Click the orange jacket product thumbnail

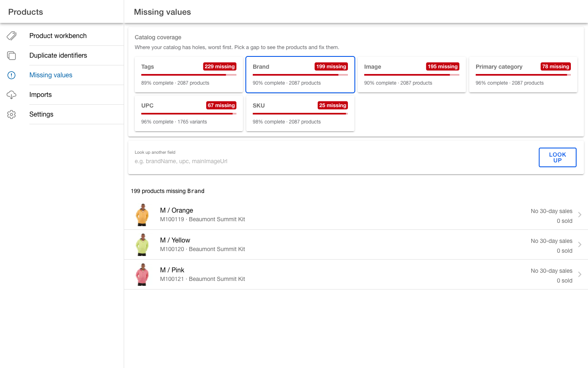click(142, 215)
